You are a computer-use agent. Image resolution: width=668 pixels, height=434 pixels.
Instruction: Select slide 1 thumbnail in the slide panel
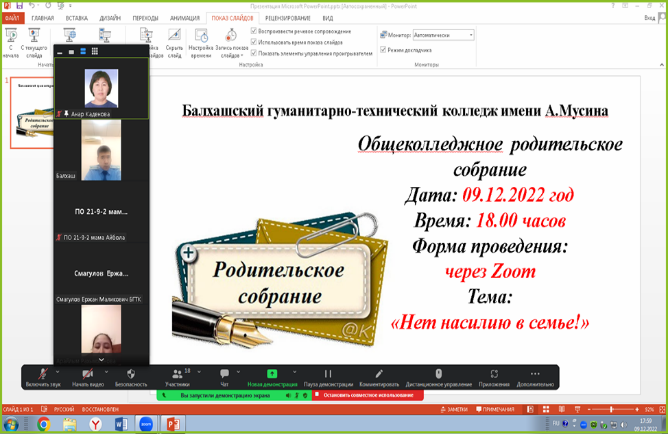(x=32, y=113)
